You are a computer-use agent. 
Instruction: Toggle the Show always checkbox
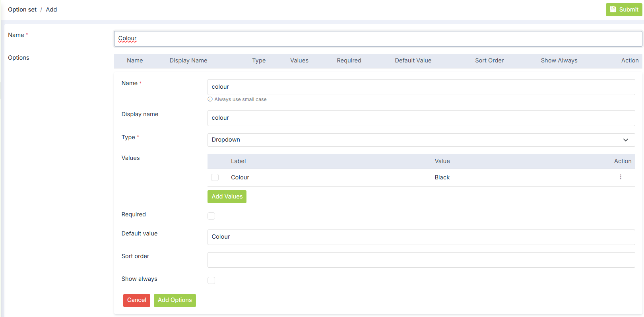point(211,280)
